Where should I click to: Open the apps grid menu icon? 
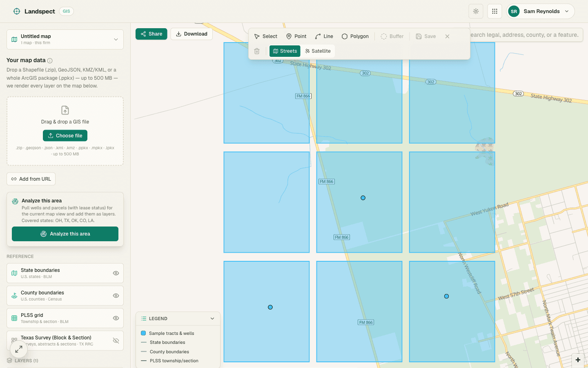pos(494,11)
